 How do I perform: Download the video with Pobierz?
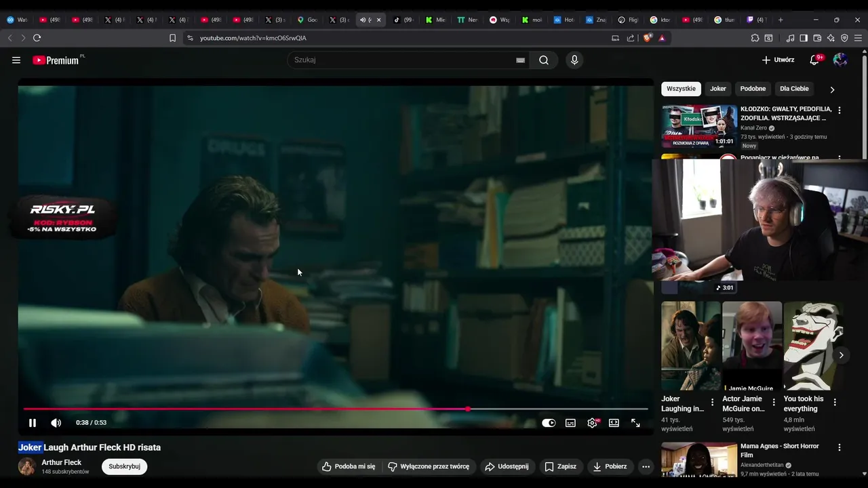click(x=610, y=466)
